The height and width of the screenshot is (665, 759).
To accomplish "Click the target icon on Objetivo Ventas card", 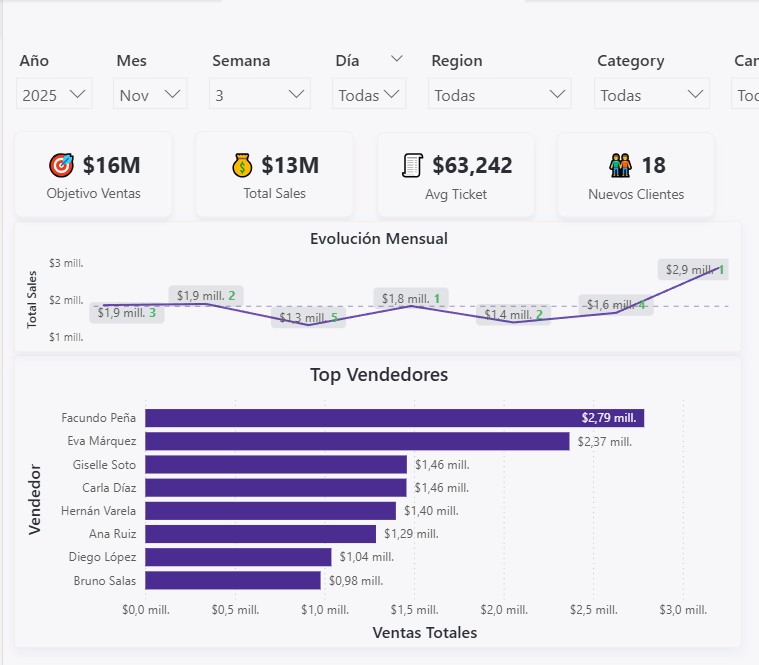I will [x=62, y=165].
